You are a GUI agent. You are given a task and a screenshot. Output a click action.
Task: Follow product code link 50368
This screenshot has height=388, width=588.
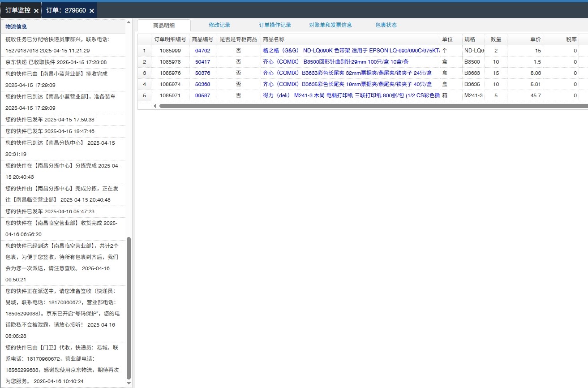click(x=202, y=84)
